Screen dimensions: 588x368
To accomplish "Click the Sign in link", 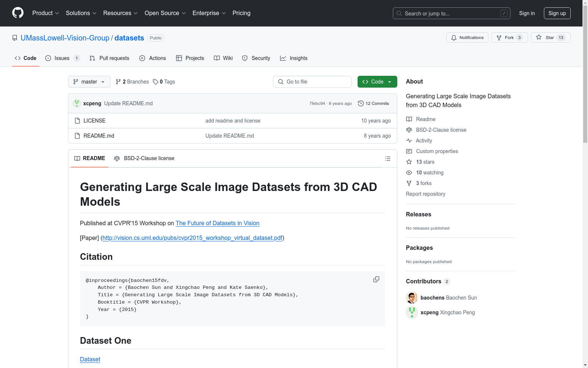I will pyautogui.click(x=527, y=13).
